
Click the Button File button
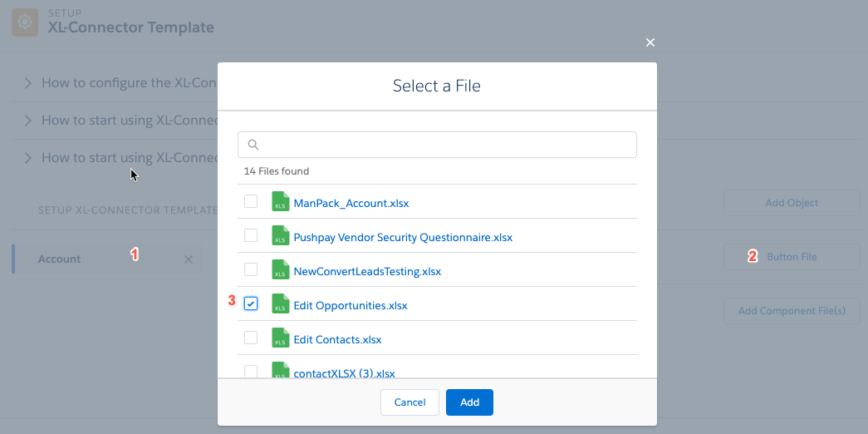point(792,257)
